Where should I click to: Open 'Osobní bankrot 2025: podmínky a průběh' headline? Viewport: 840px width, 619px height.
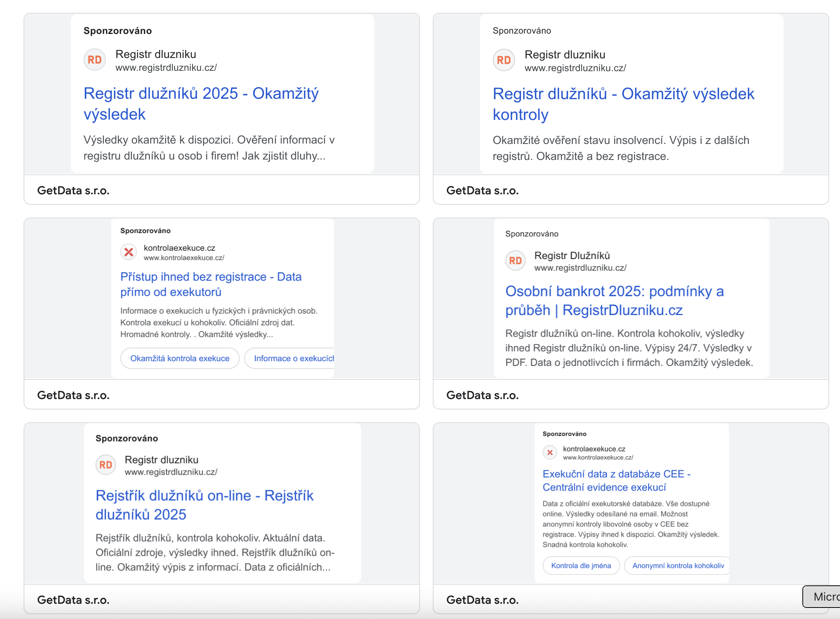pyautogui.click(x=615, y=301)
